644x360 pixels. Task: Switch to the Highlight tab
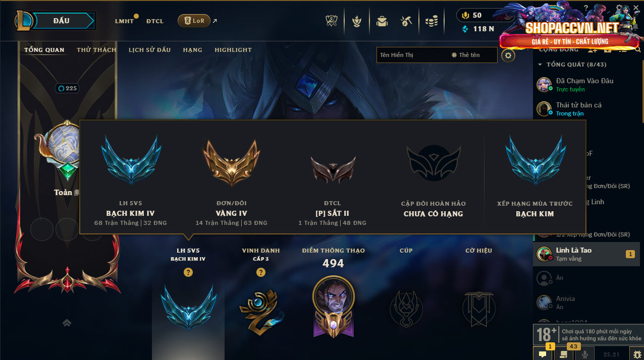coord(233,50)
